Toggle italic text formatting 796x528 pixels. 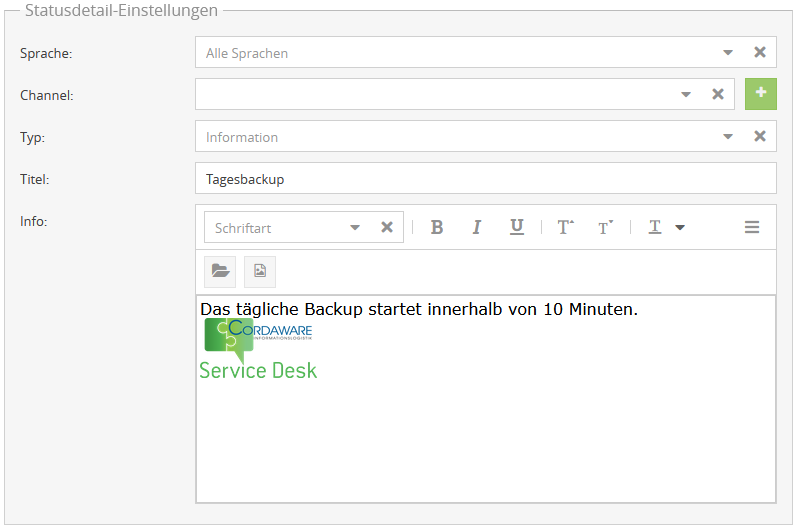pyautogui.click(x=477, y=227)
